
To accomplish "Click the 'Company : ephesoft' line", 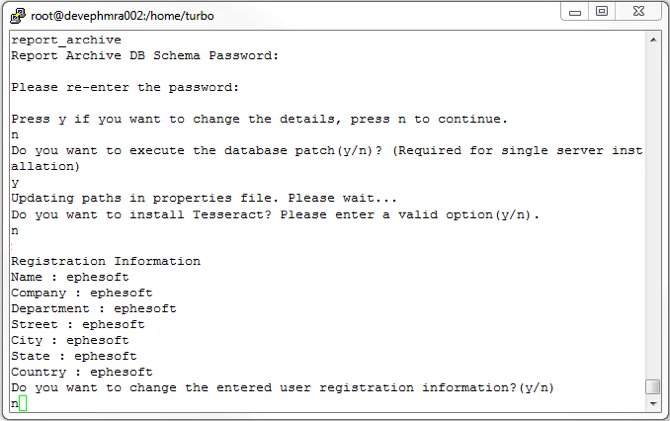I will click(x=81, y=293).
